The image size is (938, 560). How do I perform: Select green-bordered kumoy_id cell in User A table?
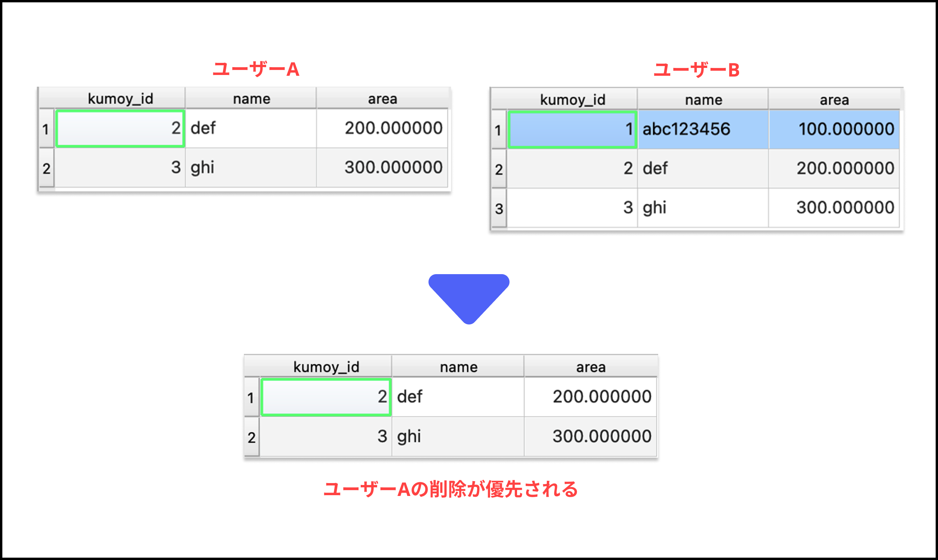120,128
